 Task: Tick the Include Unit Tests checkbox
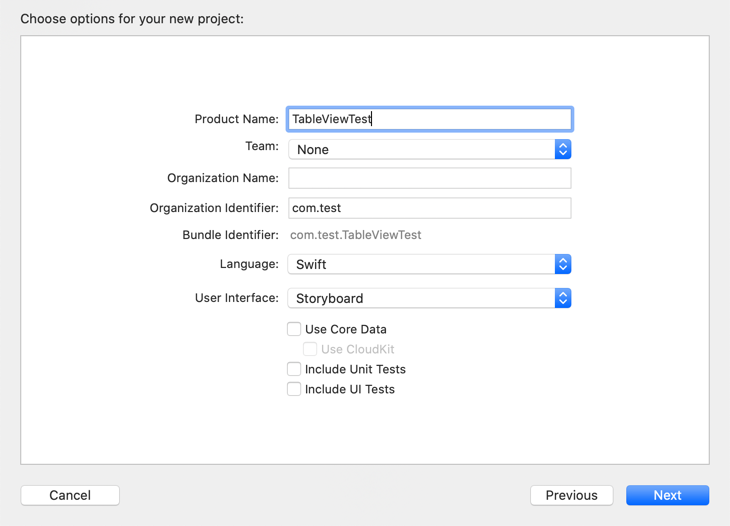pos(294,369)
